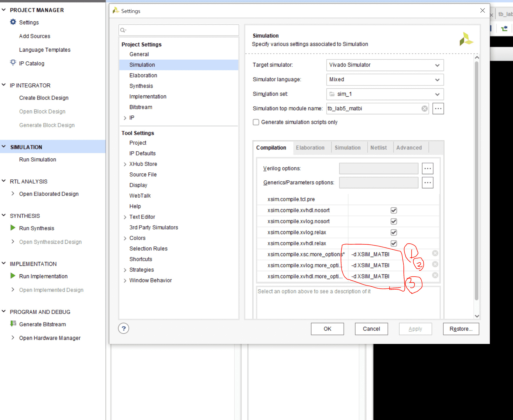Click Run Implementation green play icon
513x420 pixels.
pyautogui.click(x=13, y=276)
